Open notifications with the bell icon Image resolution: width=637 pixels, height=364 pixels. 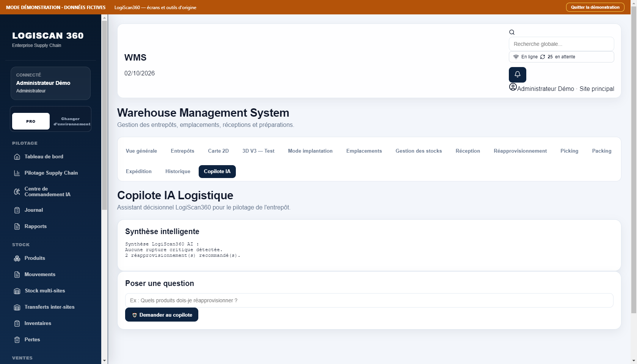[518, 75]
